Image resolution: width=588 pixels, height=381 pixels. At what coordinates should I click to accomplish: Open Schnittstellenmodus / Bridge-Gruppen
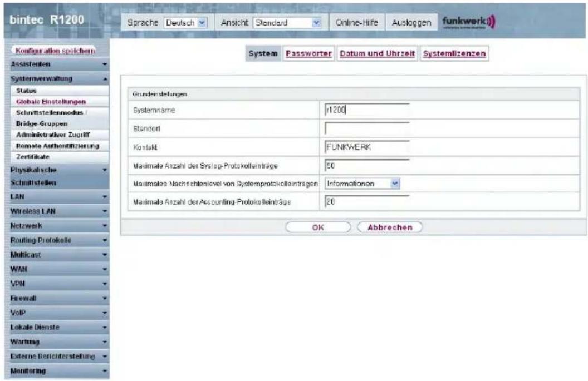(x=60, y=118)
